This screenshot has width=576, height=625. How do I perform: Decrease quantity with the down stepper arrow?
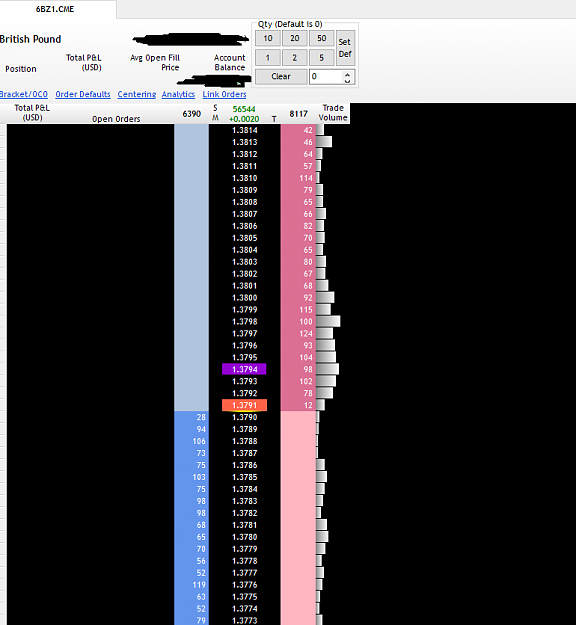tap(348, 81)
